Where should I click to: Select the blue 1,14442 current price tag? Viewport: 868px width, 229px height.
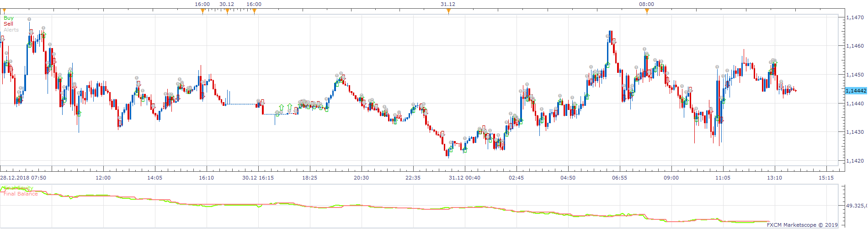856,91
